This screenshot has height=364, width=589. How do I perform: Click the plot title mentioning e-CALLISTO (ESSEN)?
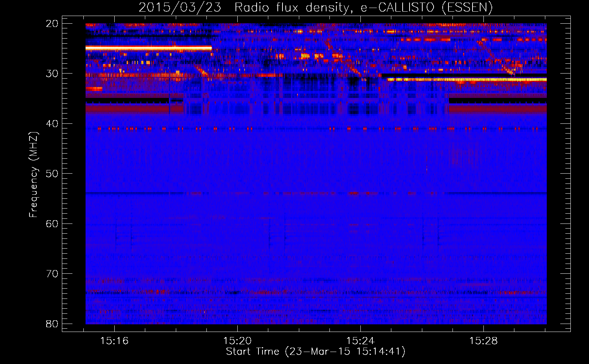click(316, 7)
